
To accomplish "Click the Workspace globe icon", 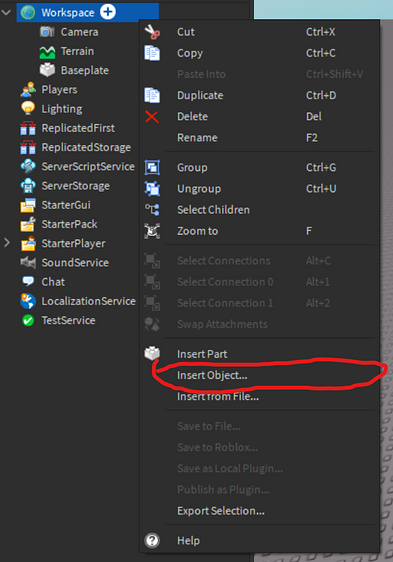I will point(28,13).
